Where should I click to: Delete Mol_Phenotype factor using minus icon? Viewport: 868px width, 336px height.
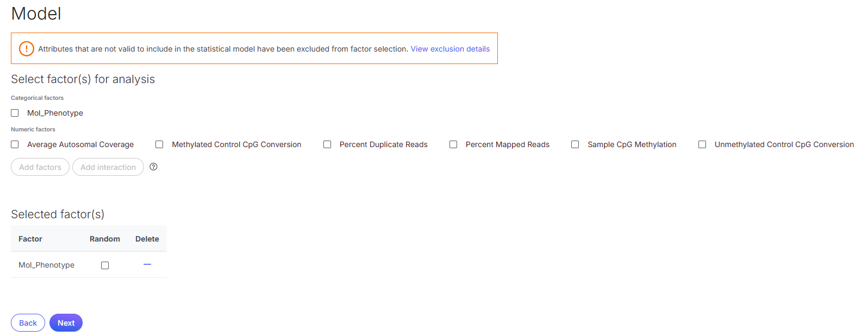pyautogui.click(x=147, y=264)
